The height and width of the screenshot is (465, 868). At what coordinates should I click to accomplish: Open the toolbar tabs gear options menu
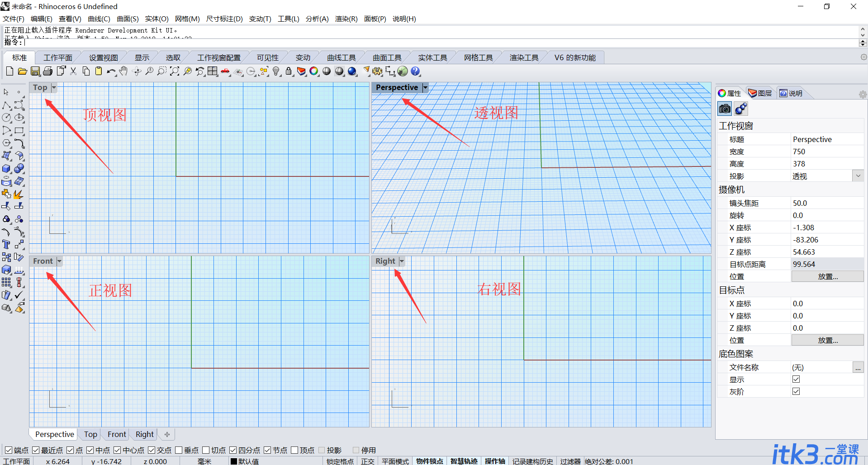(863, 57)
